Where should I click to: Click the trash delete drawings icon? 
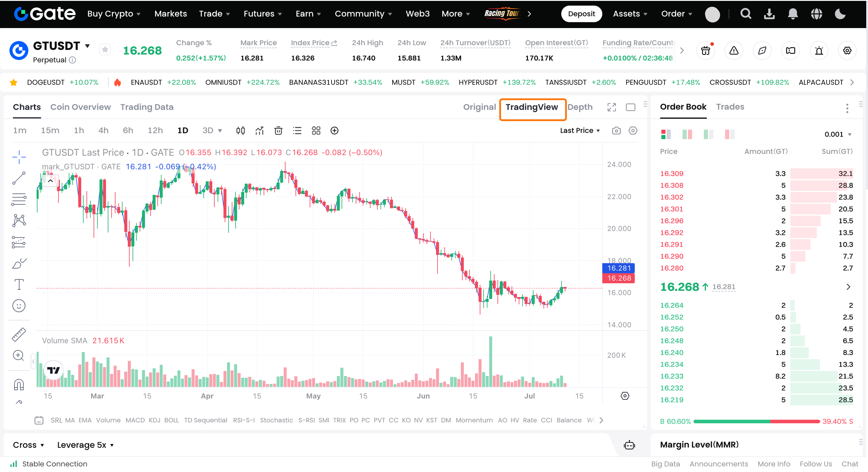(x=278, y=131)
